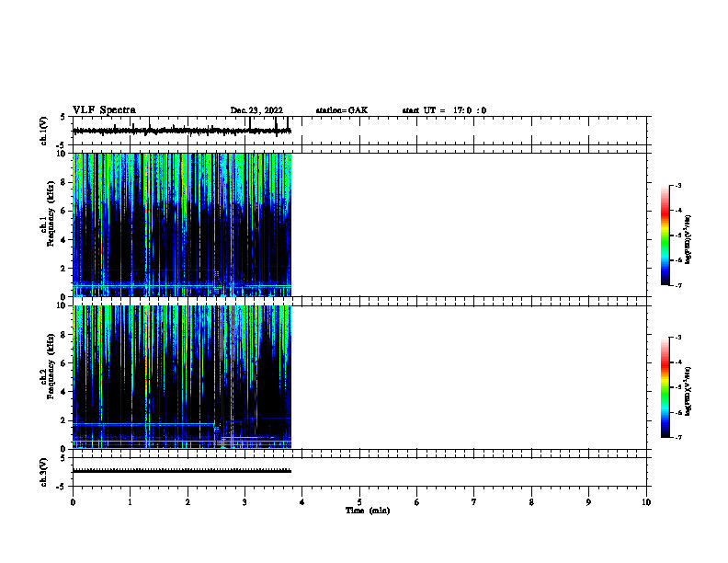Click the "8" kHz tick on ch.1 axis
Image resolution: width=728 pixels, height=563 pixels.
coord(63,182)
